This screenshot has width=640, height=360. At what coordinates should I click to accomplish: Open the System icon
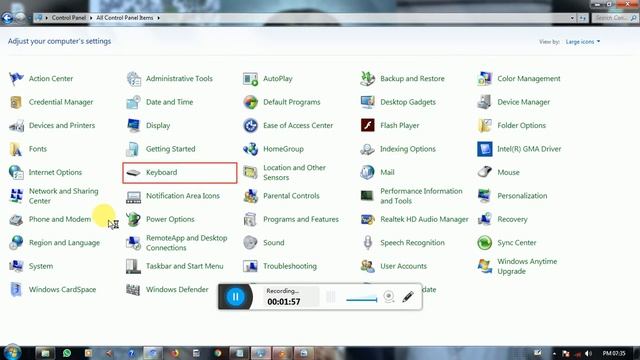16,266
